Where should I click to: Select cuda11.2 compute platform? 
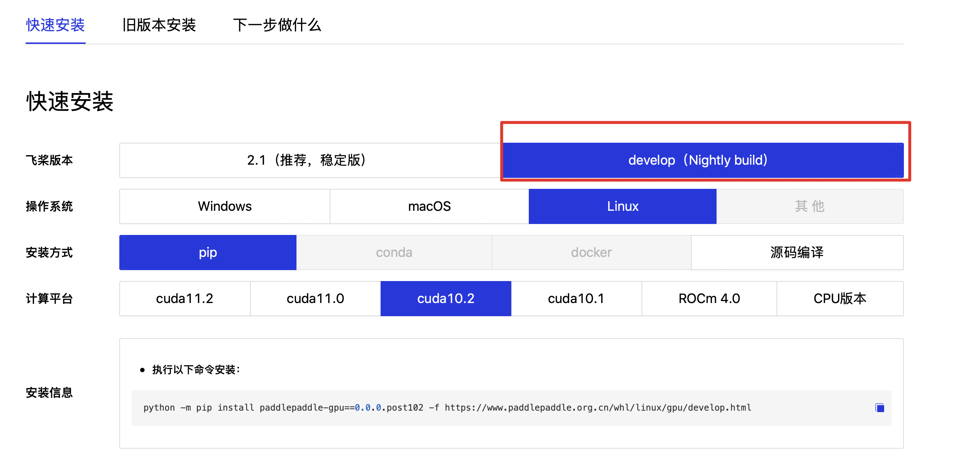184,299
